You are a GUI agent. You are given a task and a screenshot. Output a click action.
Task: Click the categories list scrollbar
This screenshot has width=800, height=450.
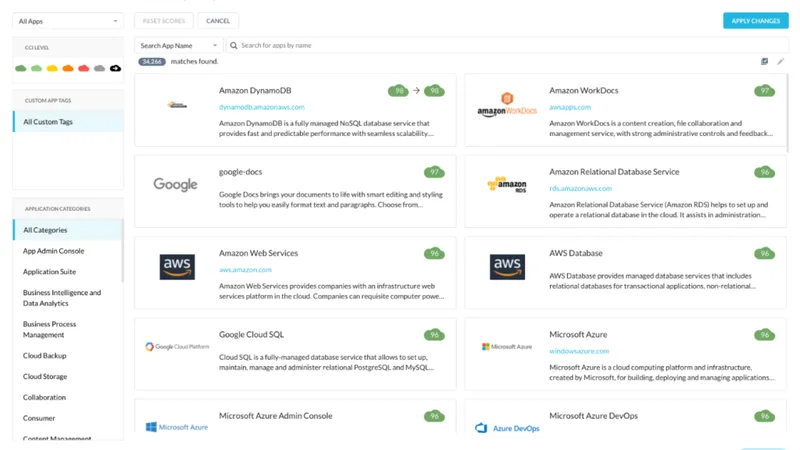point(122,251)
